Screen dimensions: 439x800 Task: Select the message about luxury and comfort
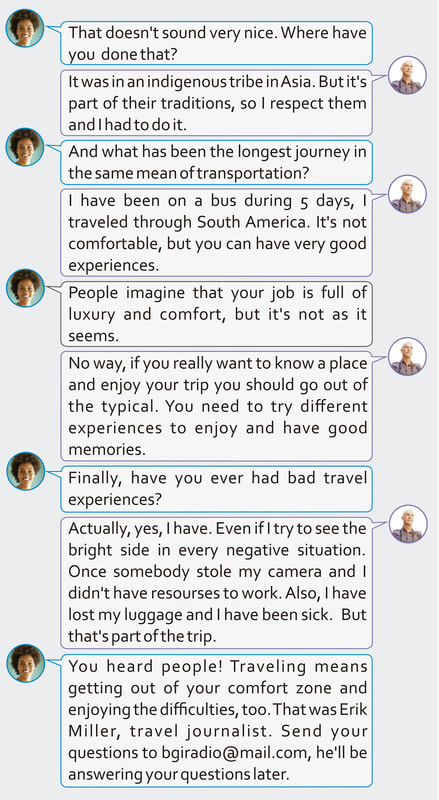click(216, 314)
